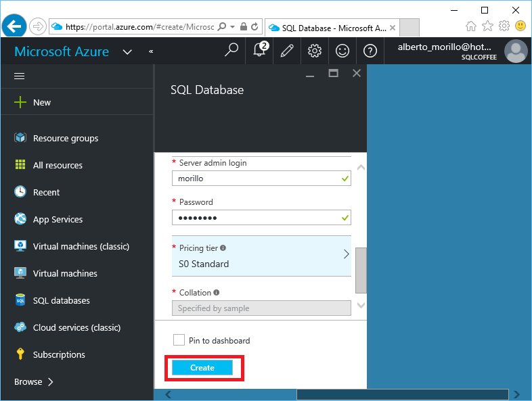Click the browser address bar URL
The width and height of the screenshot is (532, 401).
pos(140,27)
